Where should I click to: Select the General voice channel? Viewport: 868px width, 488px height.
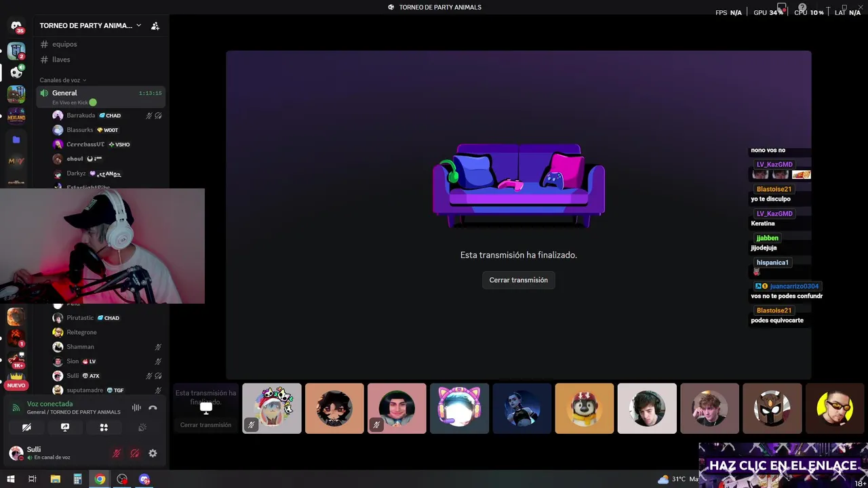pos(101,97)
